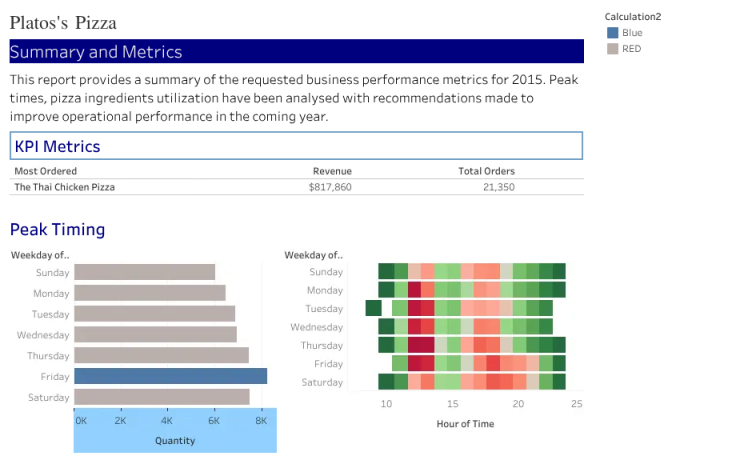The height and width of the screenshot is (454, 736).
Task: Click the 15 tick on hour axis
Action: (452, 404)
